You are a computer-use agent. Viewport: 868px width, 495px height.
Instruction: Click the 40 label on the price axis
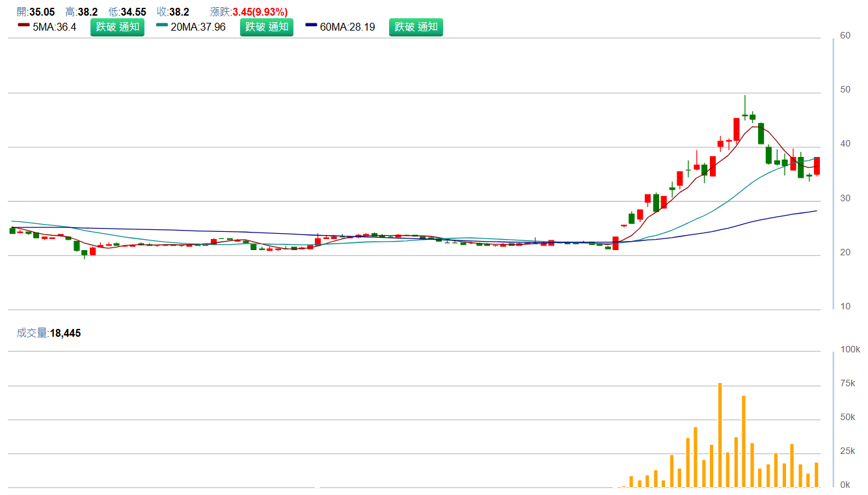[845, 143]
